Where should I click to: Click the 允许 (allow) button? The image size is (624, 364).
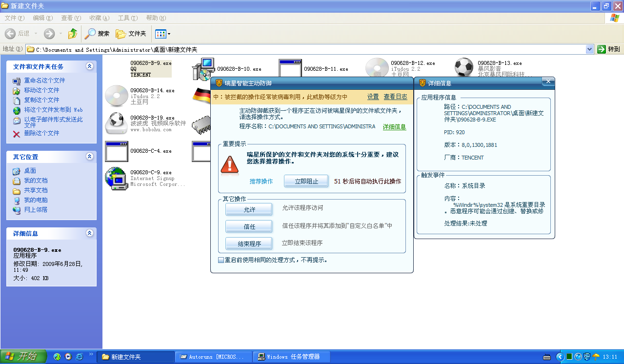coord(249,209)
